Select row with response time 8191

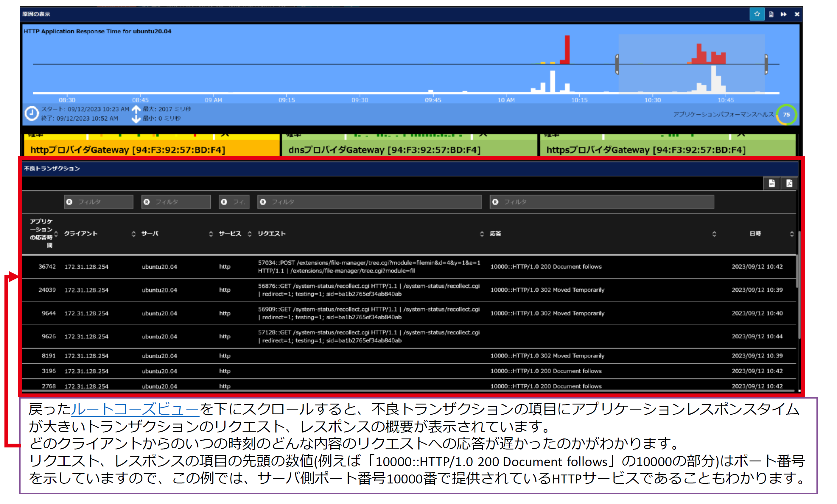click(409, 356)
